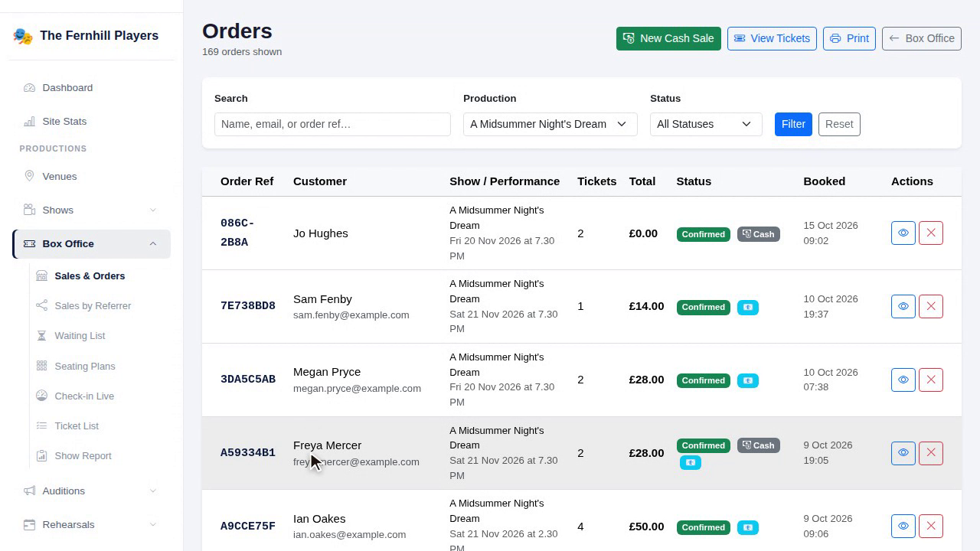Viewport: 980px width, 551px height.
Task: Delete order 7E738BD8 using red X
Action: coord(931,306)
